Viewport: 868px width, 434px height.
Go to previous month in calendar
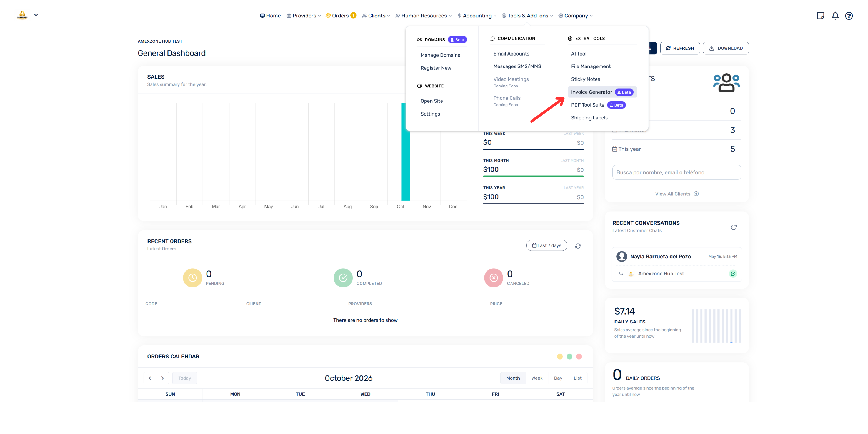point(150,378)
